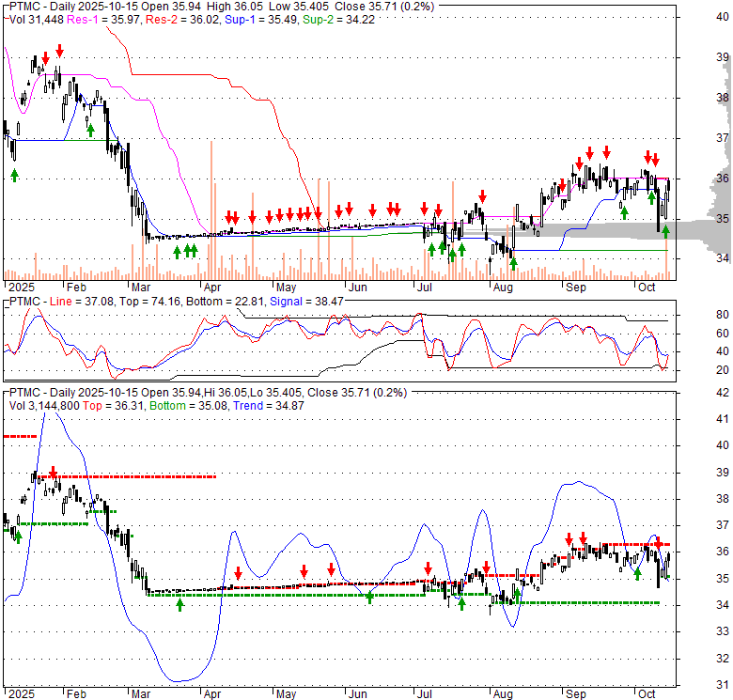
Task: Select the 'Vol 3,144,800' reading
Action: coord(44,406)
